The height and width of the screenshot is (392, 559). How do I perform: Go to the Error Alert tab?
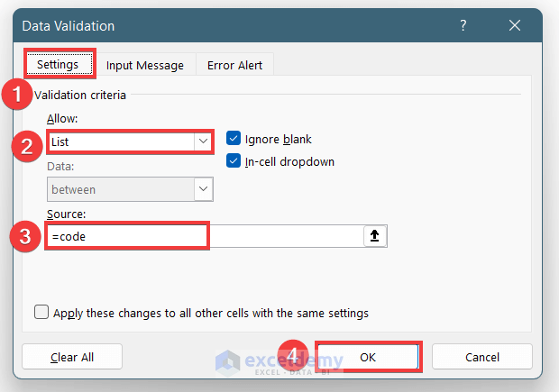pyautogui.click(x=235, y=65)
